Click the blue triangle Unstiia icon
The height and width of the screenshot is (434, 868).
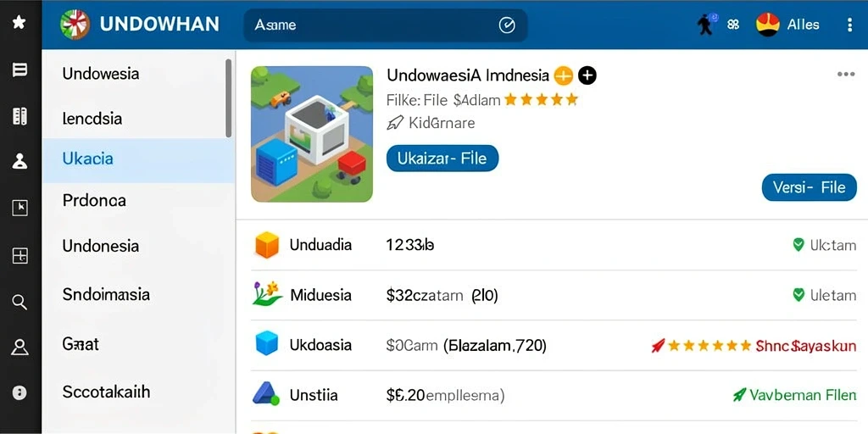coord(265,394)
